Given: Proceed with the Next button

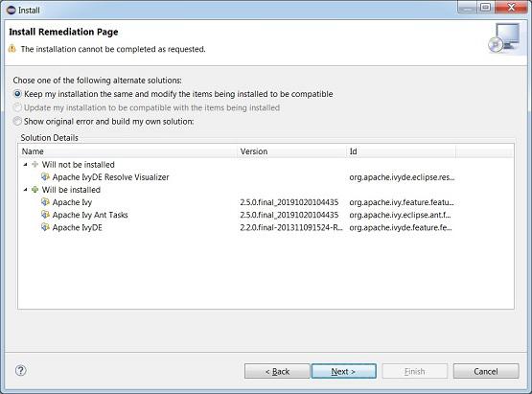Looking at the screenshot, I should coord(344,371).
